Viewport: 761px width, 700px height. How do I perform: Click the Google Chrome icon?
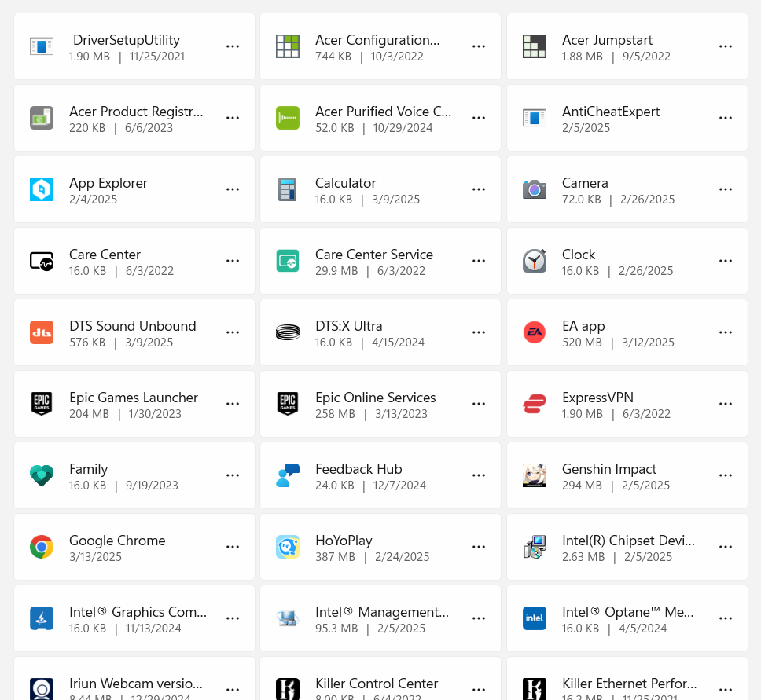click(42, 547)
